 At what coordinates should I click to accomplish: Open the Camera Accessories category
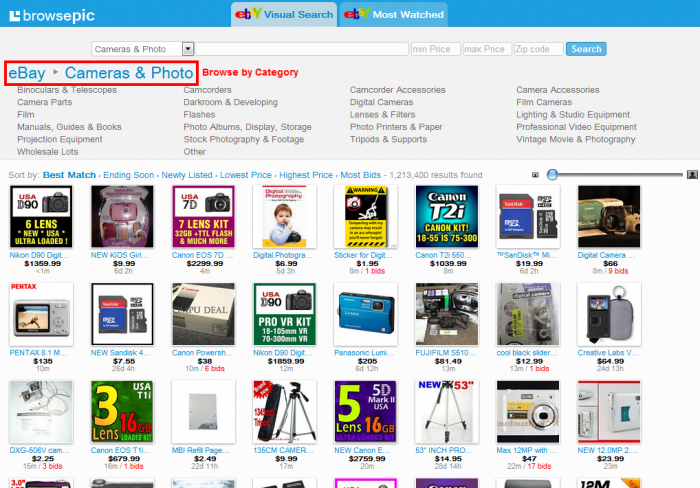(x=558, y=90)
